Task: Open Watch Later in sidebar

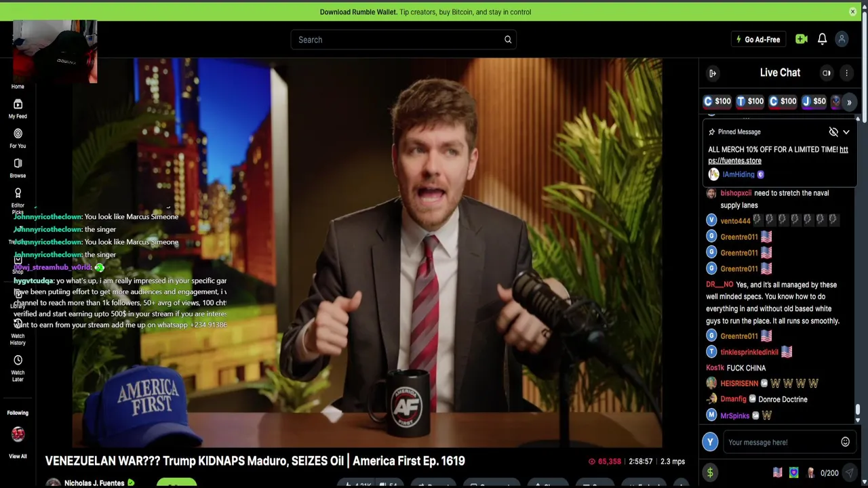Action: (x=18, y=368)
